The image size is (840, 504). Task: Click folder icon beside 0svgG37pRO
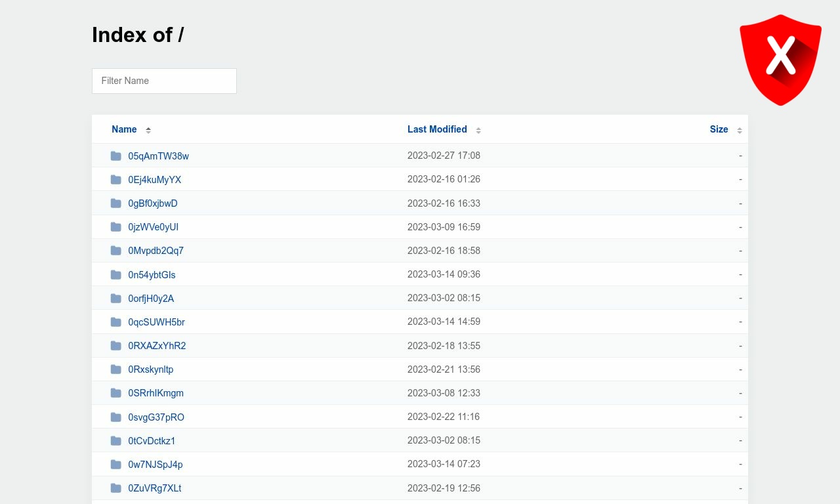click(116, 417)
